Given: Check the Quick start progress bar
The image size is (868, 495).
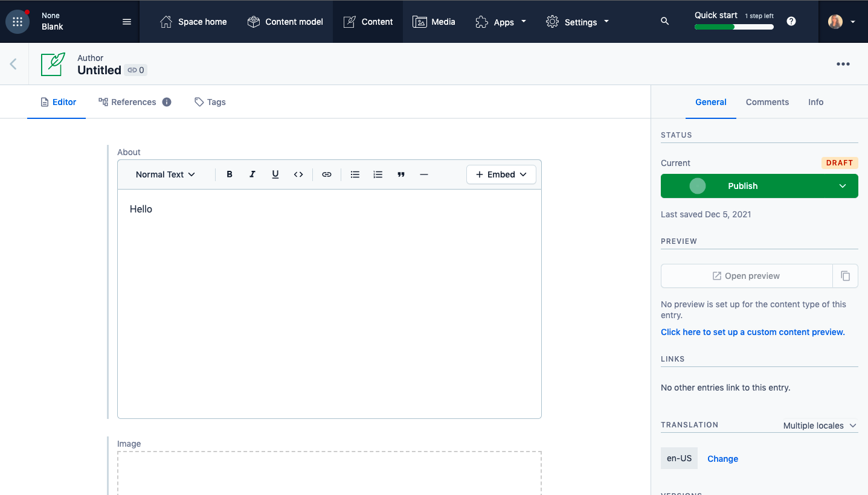Looking at the screenshot, I should coord(734,27).
